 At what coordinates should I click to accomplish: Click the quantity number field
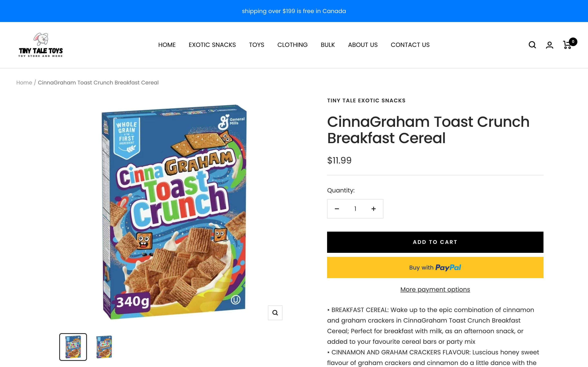click(x=355, y=209)
